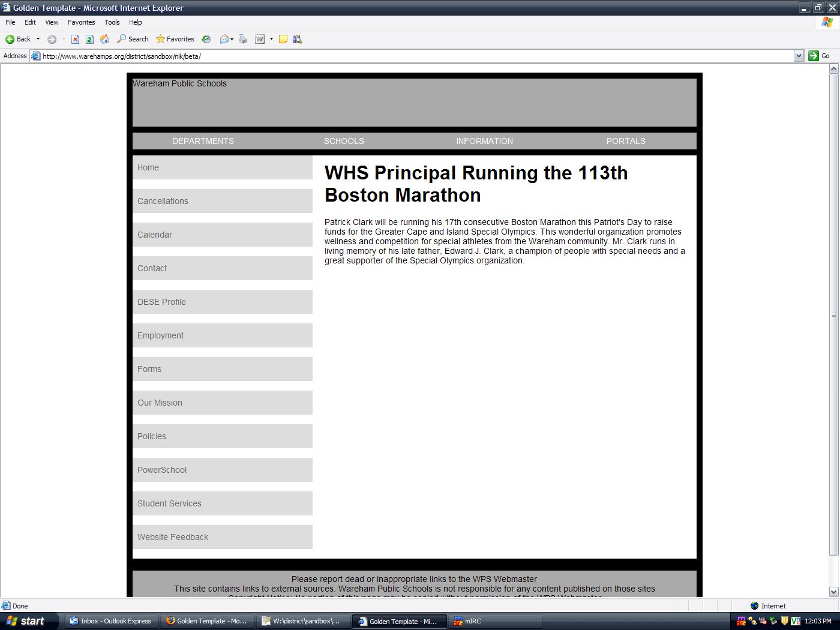Click the page scrollbar down arrow

point(833,592)
